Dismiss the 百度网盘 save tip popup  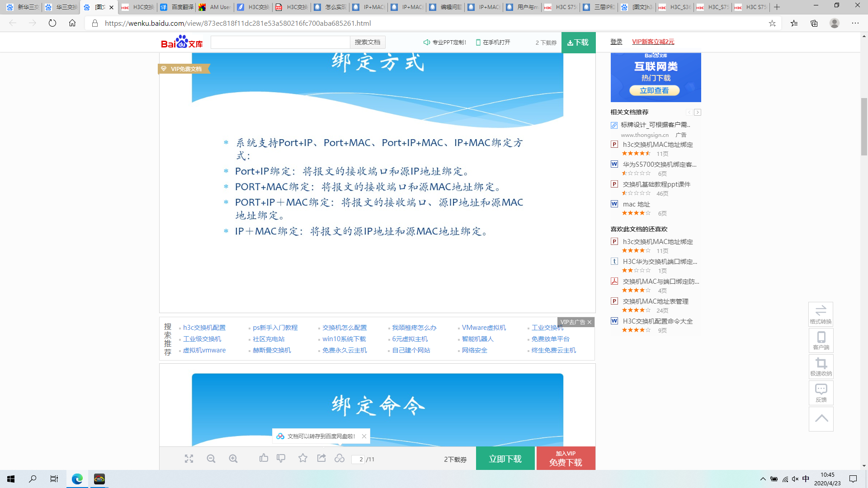click(364, 436)
